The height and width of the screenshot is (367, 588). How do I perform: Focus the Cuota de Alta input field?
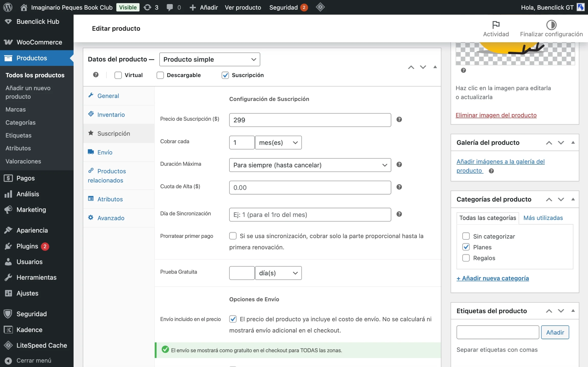(310, 188)
